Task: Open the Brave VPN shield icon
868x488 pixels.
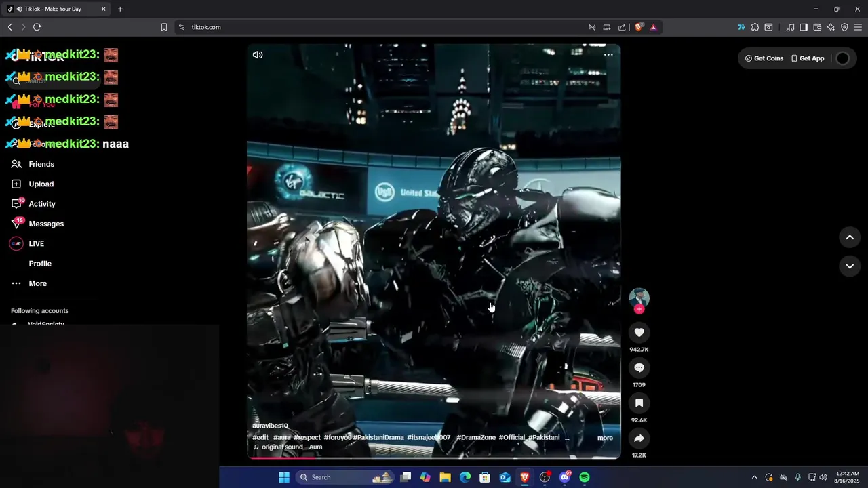Action: (844, 27)
